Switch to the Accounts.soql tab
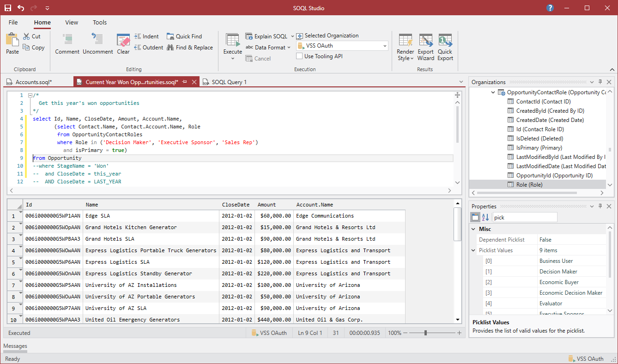 click(33, 82)
